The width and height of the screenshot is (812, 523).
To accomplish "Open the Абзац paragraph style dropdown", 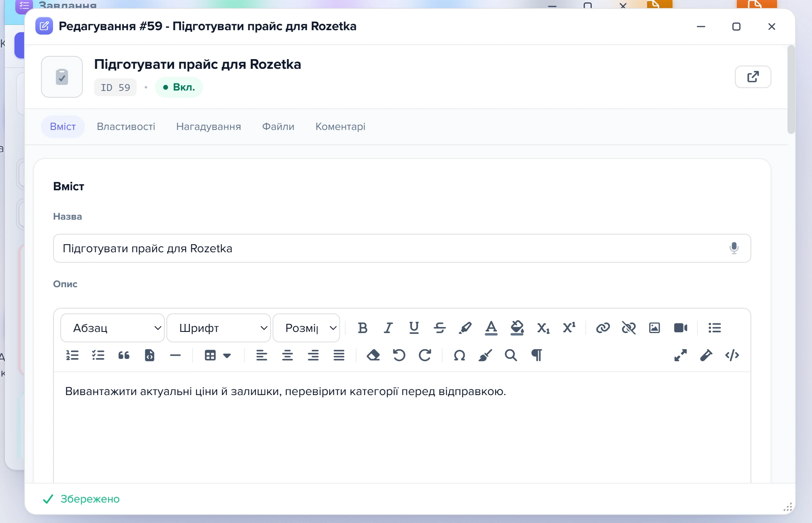I will pyautogui.click(x=113, y=328).
